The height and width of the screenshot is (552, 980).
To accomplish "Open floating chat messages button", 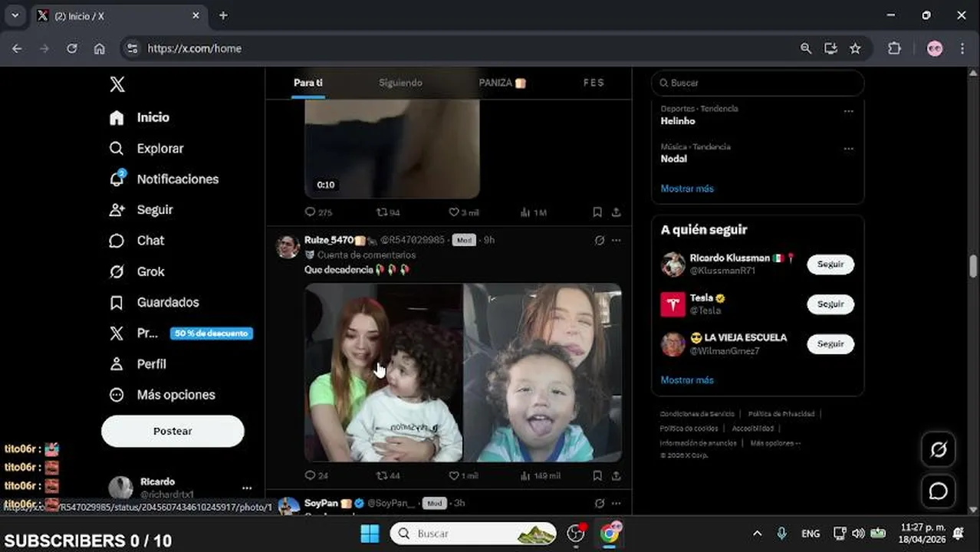I will 939,491.
